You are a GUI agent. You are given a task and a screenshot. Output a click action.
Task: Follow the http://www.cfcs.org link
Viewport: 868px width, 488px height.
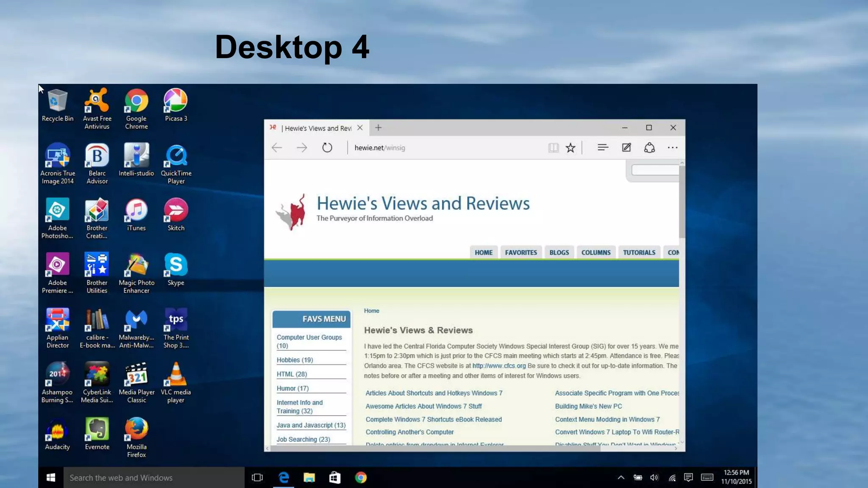pyautogui.click(x=499, y=366)
